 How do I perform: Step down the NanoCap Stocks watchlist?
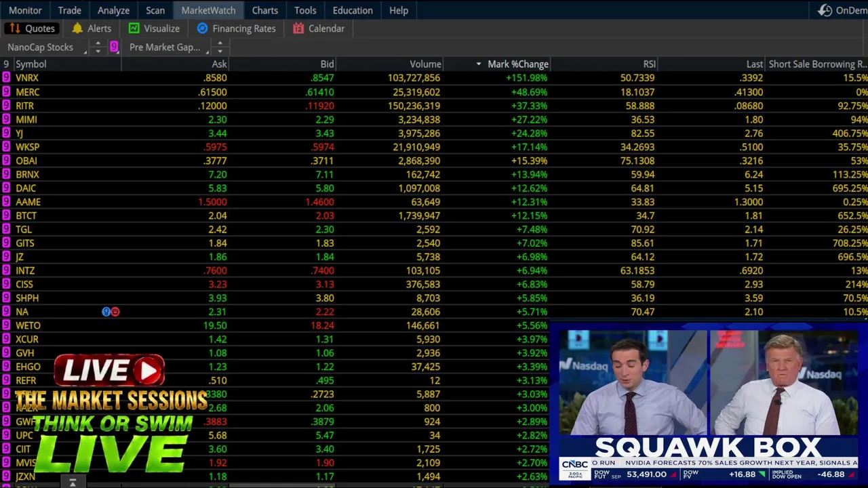(x=98, y=51)
